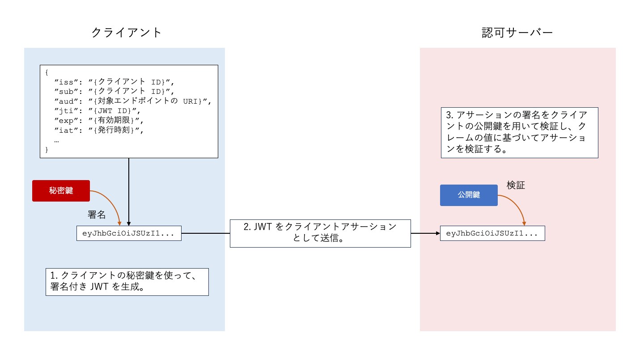This screenshot has width=644, height=362.
Task: Click the right eyJhbGciOiJSUzI1 JWT token box
Action: [493, 233]
